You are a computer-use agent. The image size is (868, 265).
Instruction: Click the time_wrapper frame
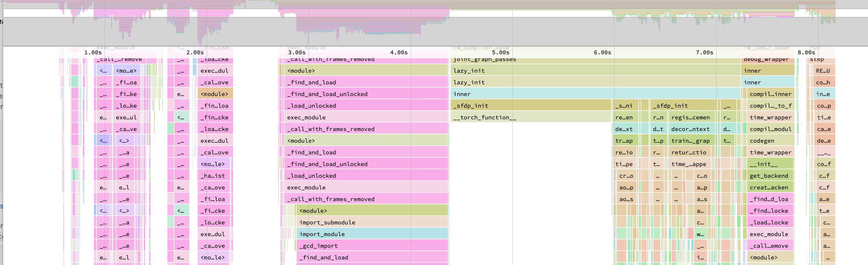tap(769, 117)
